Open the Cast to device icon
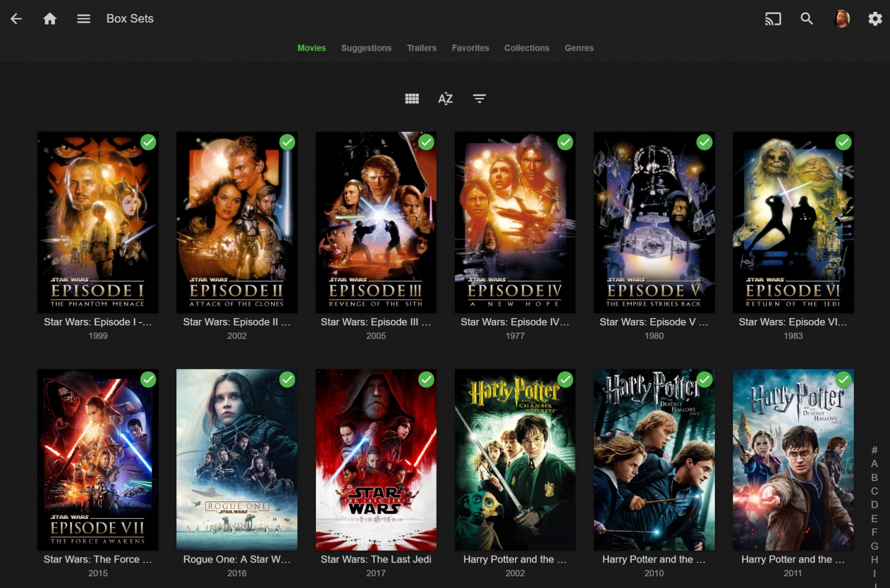The height and width of the screenshot is (588, 890). pos(773,18)
